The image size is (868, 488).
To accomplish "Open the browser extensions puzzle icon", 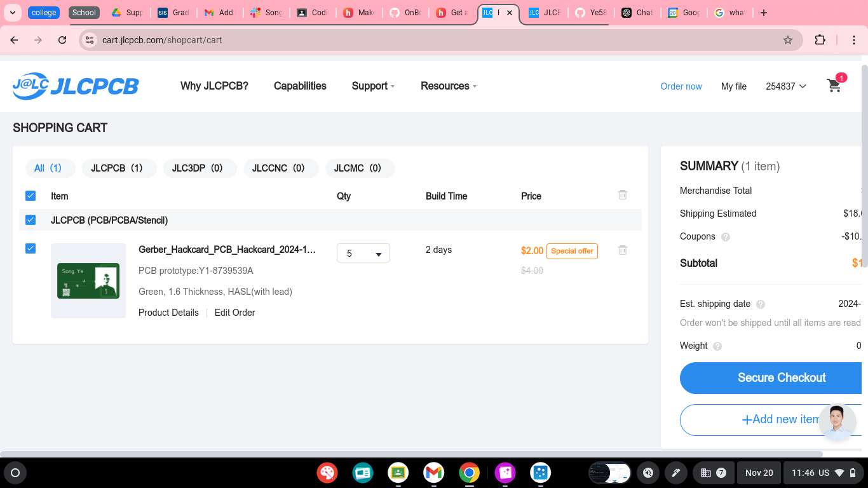I will (820, 40).
